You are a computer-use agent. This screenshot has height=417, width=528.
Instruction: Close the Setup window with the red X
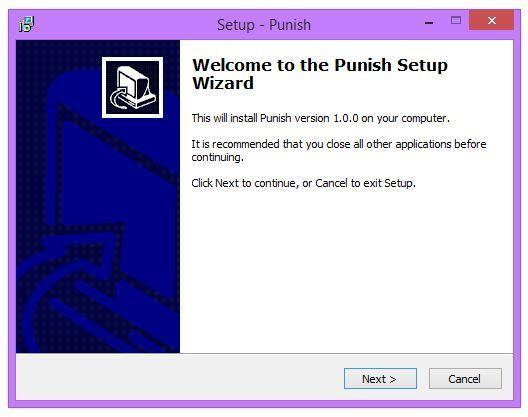[492, 21]
